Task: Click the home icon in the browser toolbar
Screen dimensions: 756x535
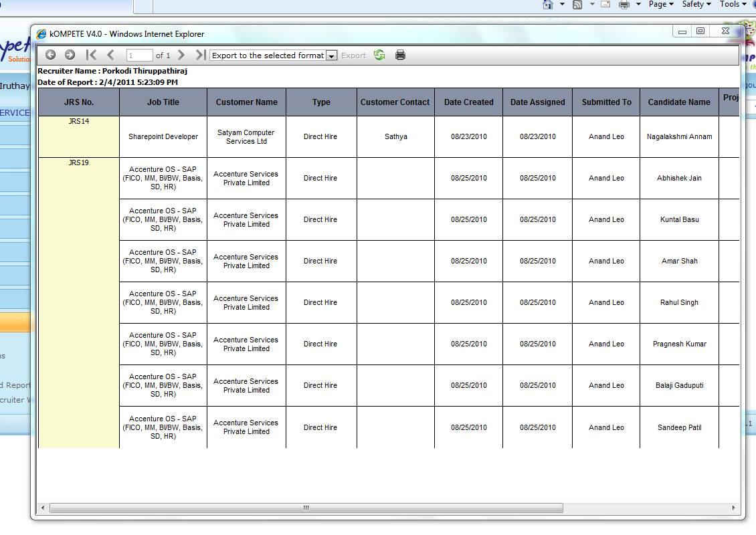Action: point(548,4)
